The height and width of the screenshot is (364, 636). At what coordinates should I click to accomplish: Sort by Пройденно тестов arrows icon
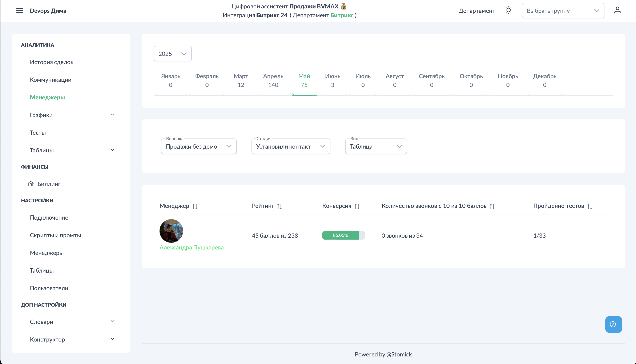coord(590,206)
